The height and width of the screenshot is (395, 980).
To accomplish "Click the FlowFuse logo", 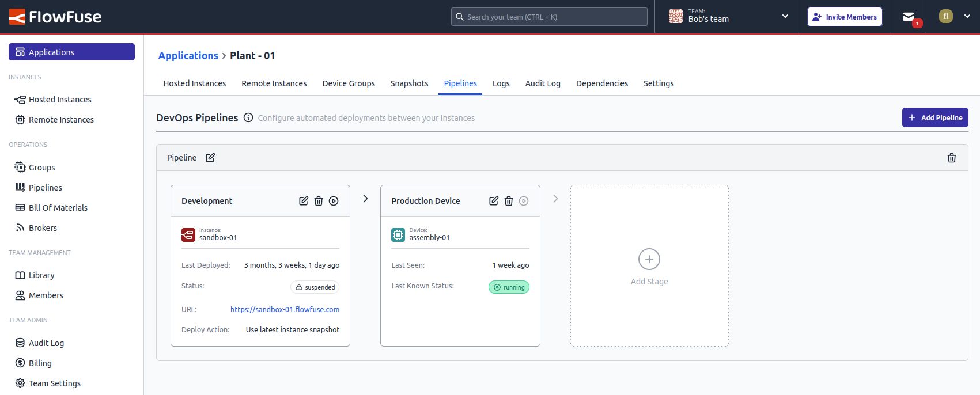I will coord(55,17).
